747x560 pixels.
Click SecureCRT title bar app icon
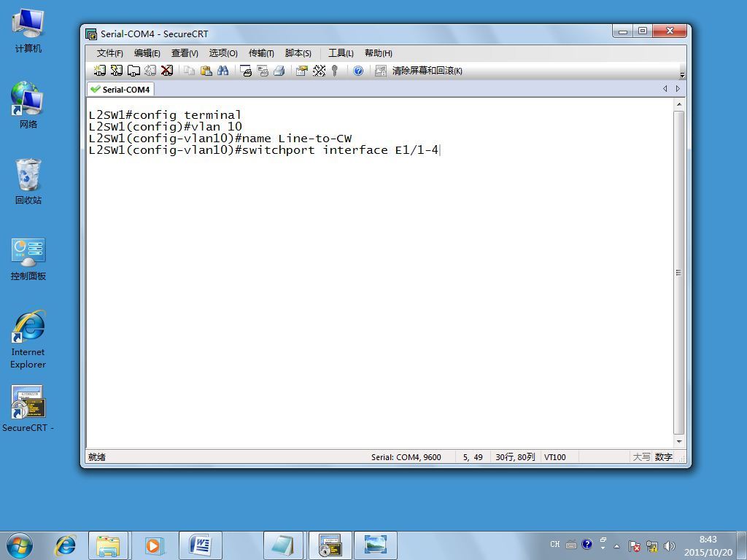point(91,34)
